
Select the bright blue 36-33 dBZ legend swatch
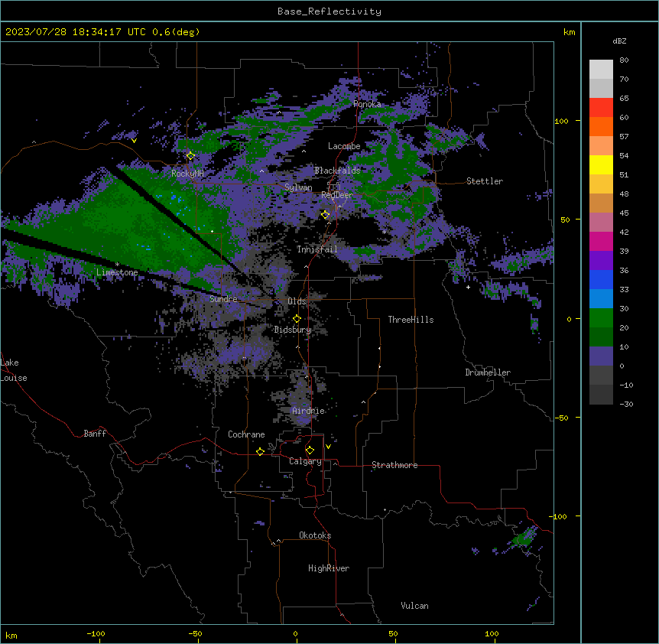[x=601, y=279]
